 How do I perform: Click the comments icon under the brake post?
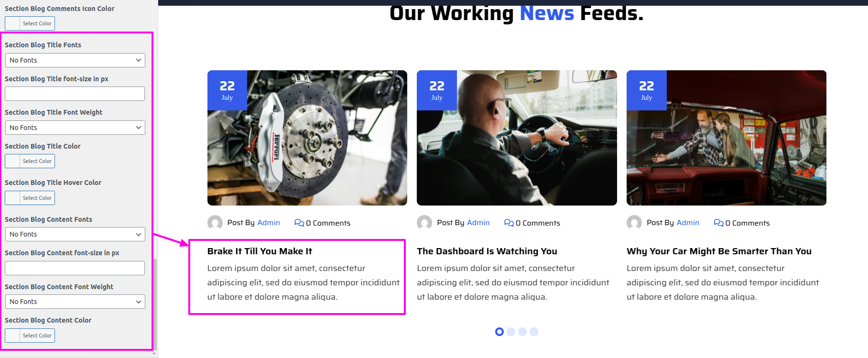point(299,223)
